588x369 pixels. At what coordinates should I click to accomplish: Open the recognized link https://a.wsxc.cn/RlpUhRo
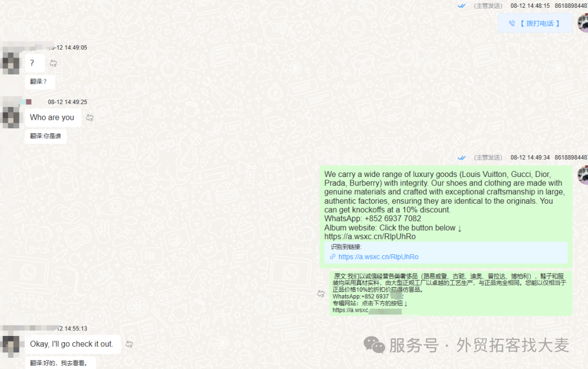click(x=378, y=257)
